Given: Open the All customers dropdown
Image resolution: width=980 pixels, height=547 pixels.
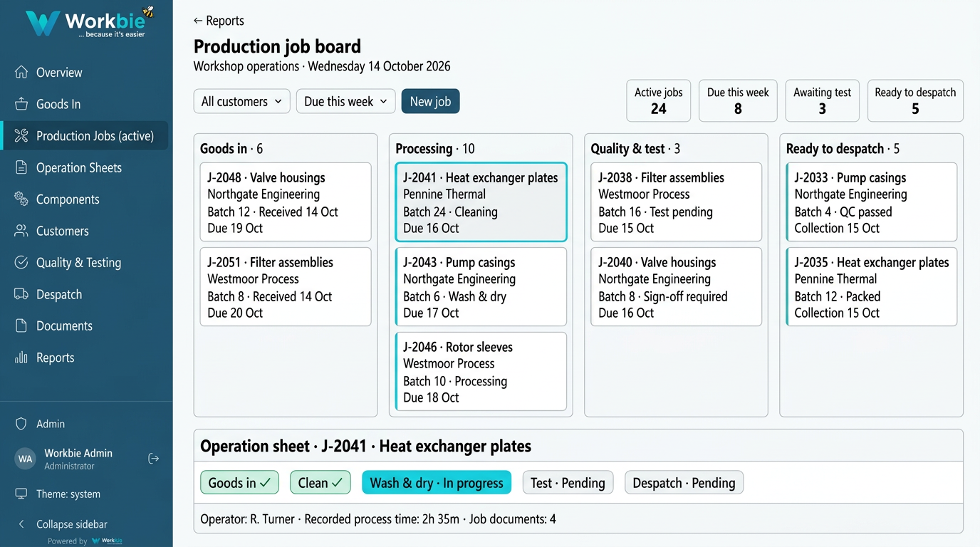Looking at the screenshot, I should [x=242, y=101].
